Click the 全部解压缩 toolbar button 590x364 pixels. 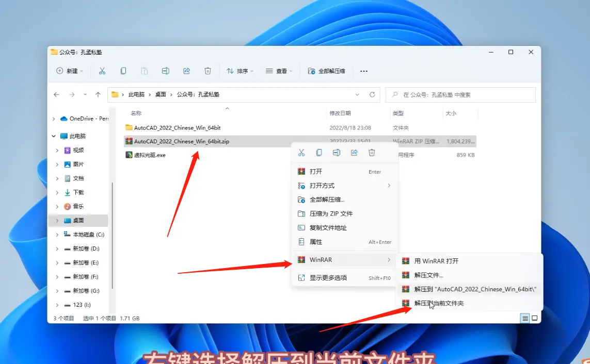[326, 71]
